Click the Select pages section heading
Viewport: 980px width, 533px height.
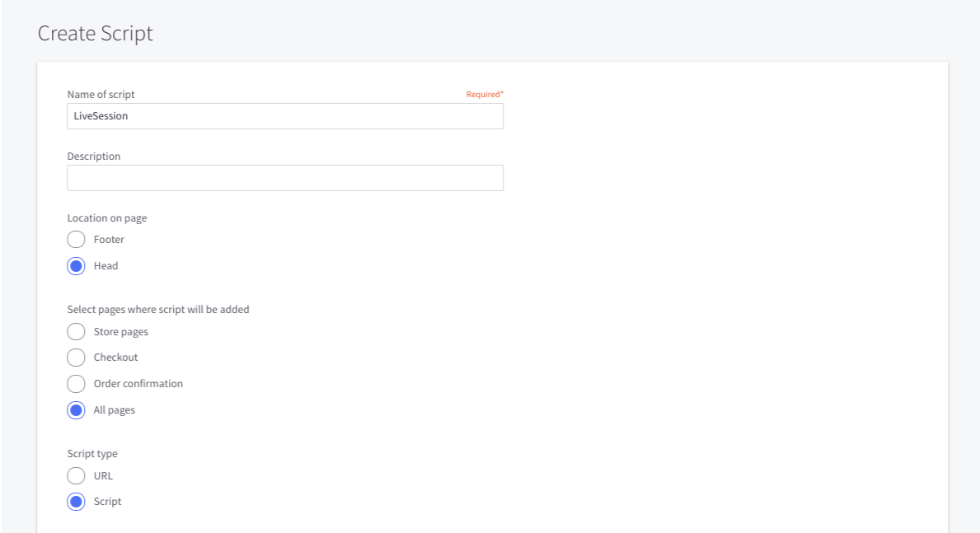click(157, 309)
